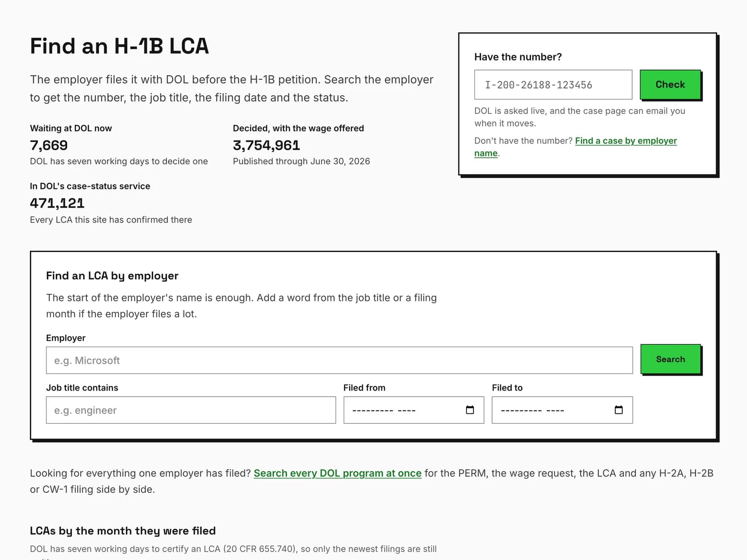Click the LCAs by the month heading
Viewport: 747px width, 560px height.
point(123,531)
